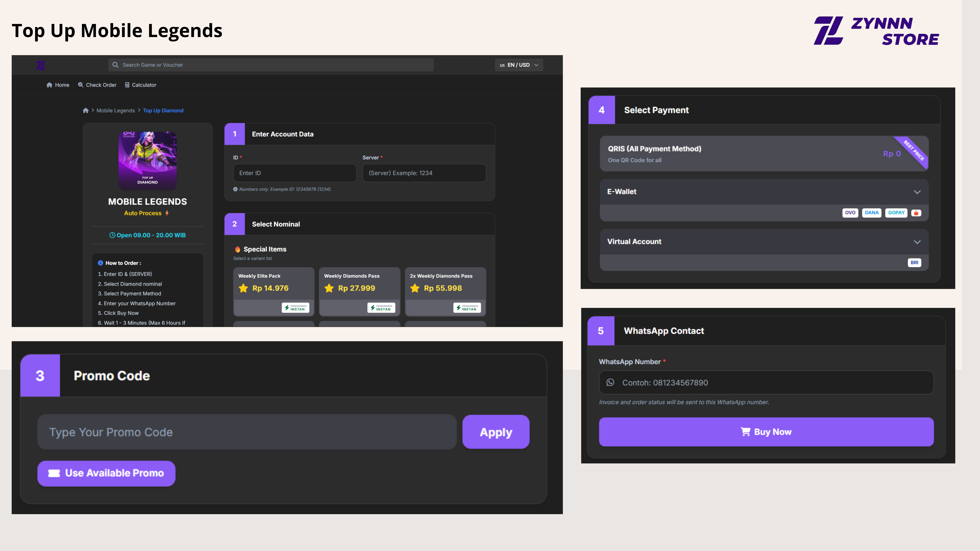Click the Enter ID input field

click(295, 173)
